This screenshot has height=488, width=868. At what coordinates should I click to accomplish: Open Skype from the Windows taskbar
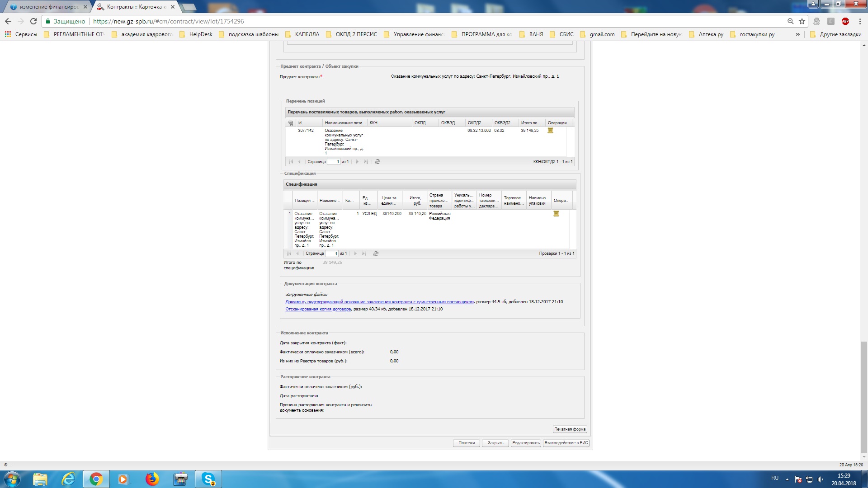tap(208, 479)
